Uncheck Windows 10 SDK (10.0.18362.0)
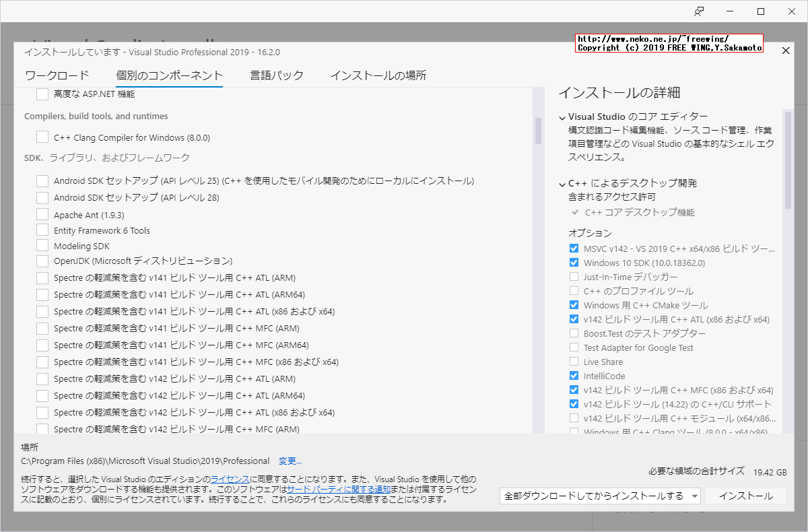The image size is (808, 532). (574, 262)
